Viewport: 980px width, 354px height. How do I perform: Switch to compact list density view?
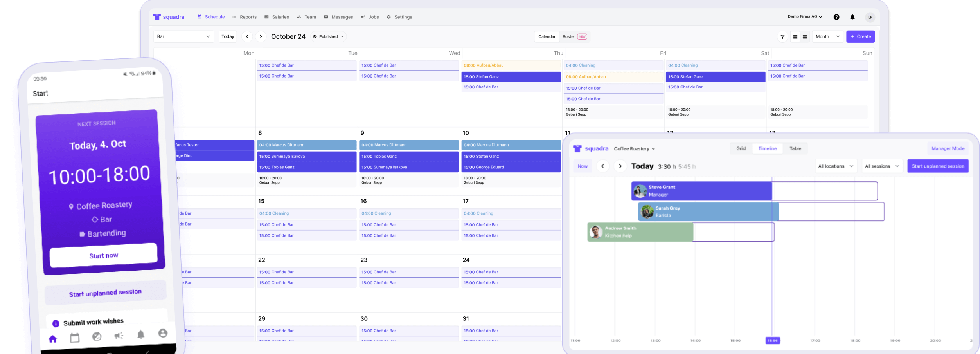tap(795, 37)
